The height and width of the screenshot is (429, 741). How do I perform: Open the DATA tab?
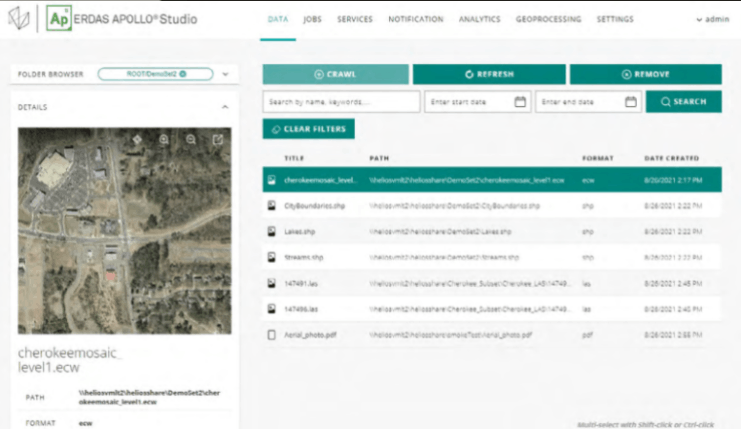(278, 19)
